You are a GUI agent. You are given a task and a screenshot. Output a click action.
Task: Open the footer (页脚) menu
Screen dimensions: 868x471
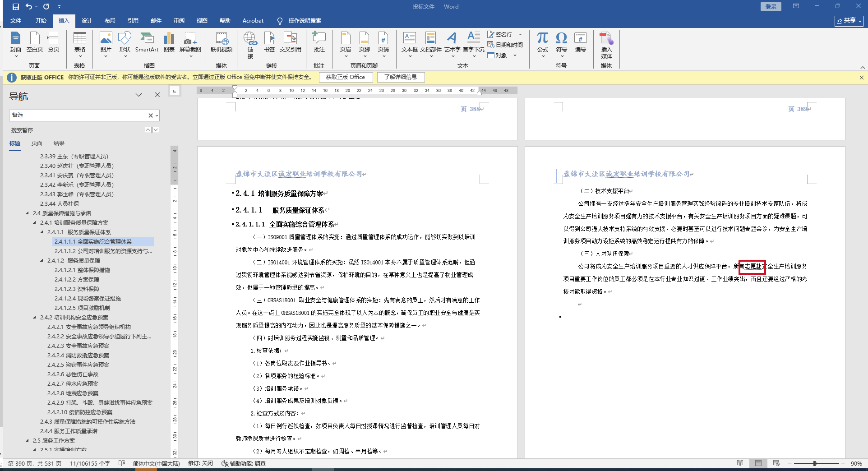pyautogui.click(x=365, y=44)
